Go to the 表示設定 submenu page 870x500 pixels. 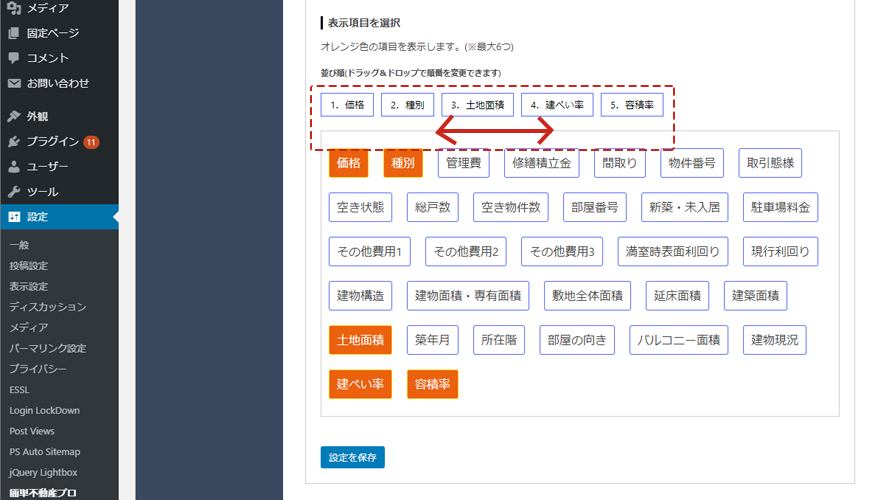(x=28, y=286)
